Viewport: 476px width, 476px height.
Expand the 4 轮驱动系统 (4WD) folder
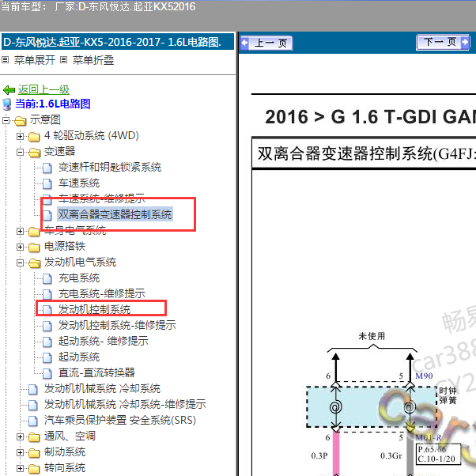pos(20,136)
